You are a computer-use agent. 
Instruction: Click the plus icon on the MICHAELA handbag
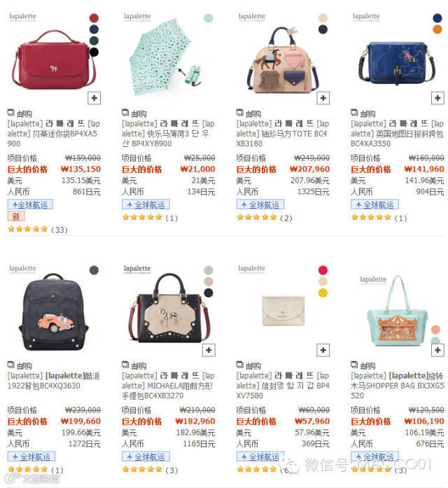tap(209, 350)
